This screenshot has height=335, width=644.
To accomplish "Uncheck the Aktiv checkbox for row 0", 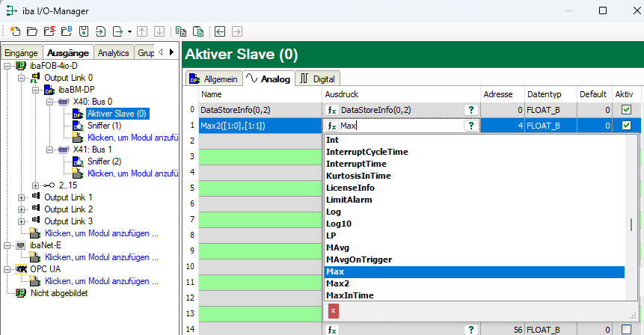I will coord(626,110).
